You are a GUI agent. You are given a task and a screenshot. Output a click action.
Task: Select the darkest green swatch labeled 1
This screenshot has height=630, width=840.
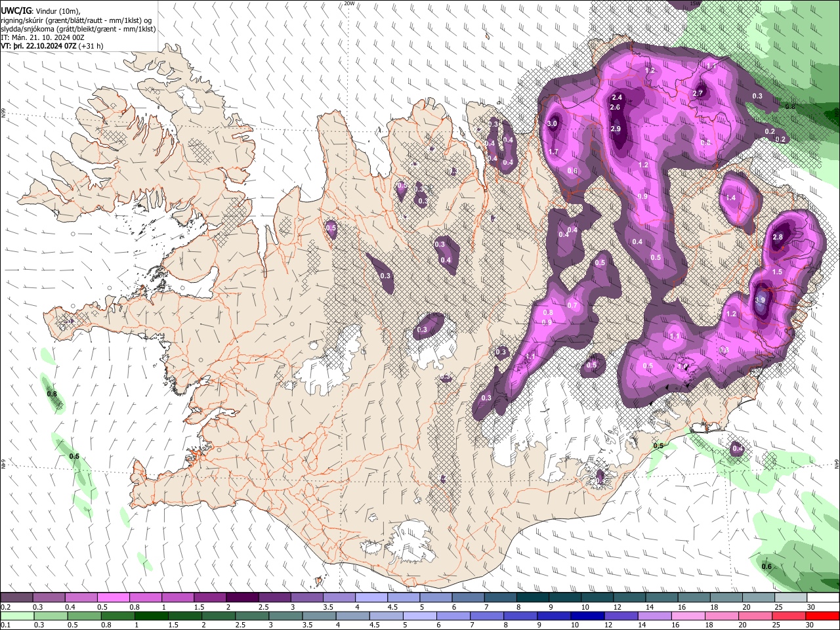pyautogui.click(x=151, y=616)
